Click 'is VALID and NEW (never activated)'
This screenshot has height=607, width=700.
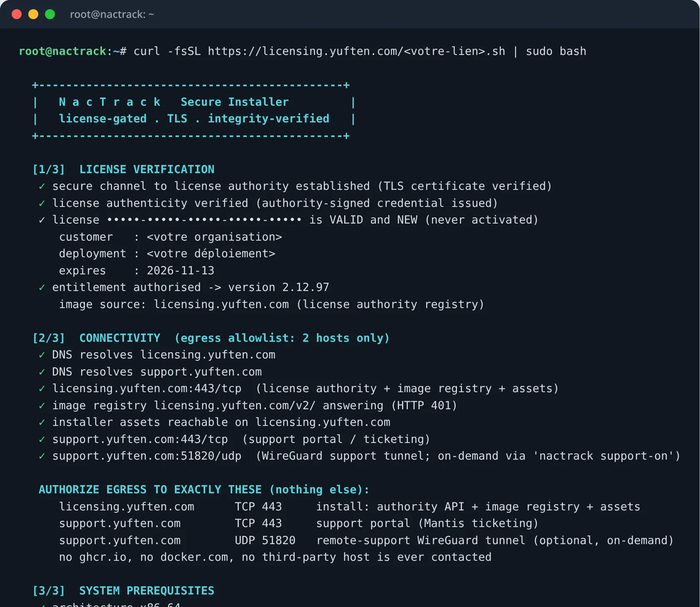tap(424, 220)
